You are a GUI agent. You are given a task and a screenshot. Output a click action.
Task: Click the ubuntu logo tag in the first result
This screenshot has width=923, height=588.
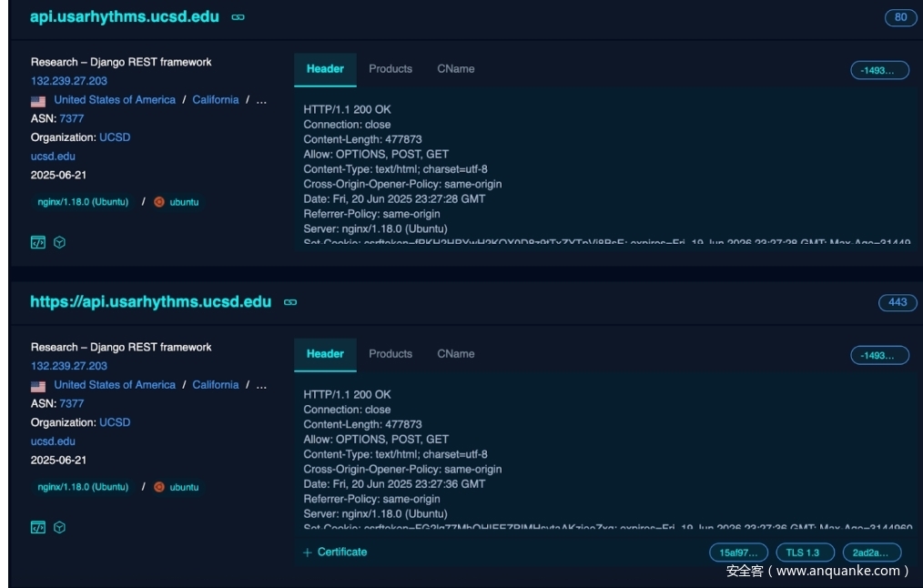click(x=177, y=202)
